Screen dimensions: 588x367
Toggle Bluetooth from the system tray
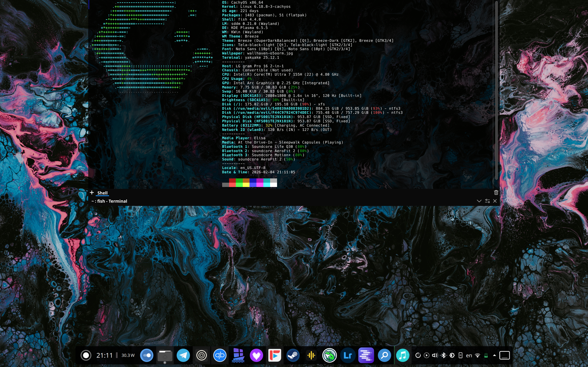pos(443,355)
